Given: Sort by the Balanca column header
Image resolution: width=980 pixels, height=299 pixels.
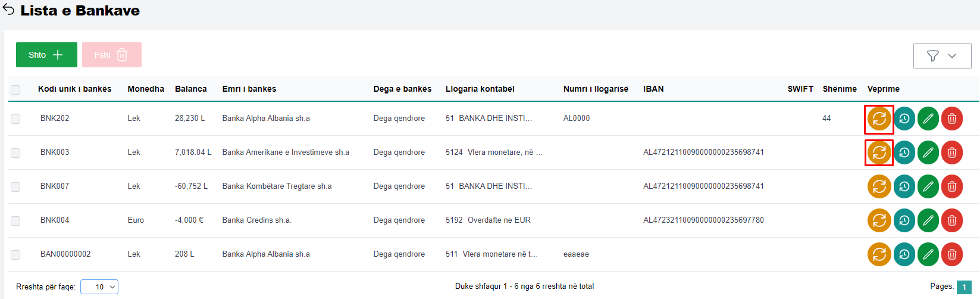Looking at the screenshot, I should (190, 89).
